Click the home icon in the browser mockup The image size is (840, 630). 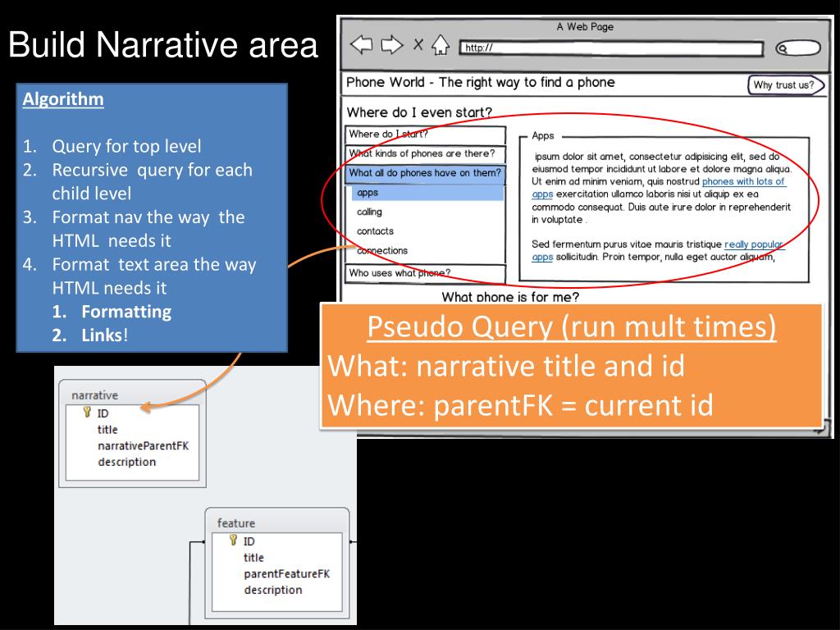tap(441, 44)
